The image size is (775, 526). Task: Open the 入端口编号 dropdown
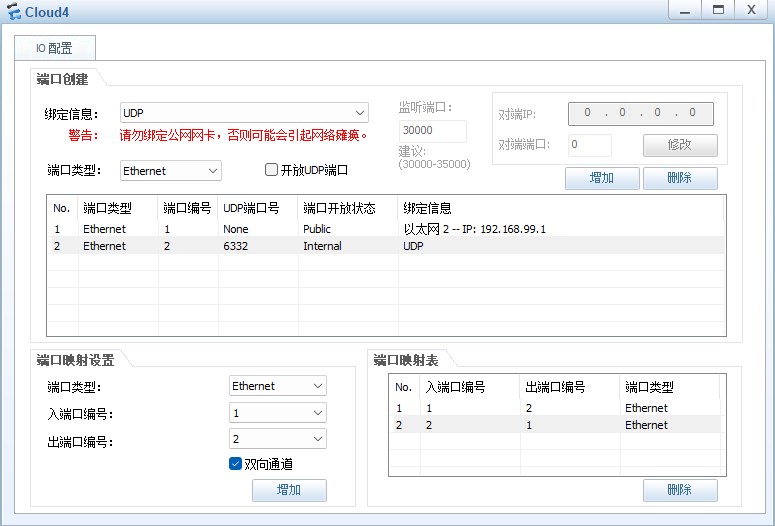coord(277,413)
